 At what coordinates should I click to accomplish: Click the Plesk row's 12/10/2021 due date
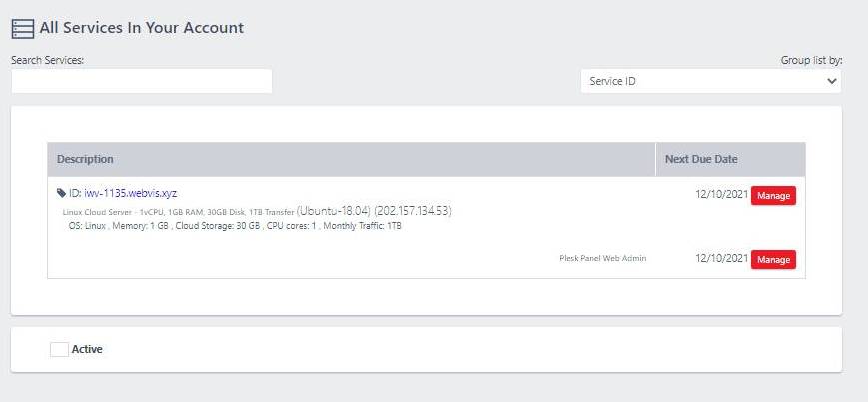click(721, 258)
